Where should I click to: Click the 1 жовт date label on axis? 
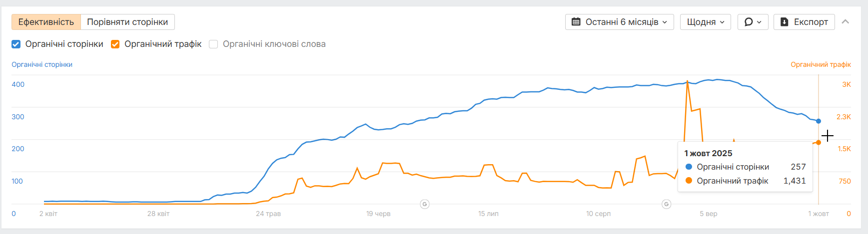coord(819,214)
